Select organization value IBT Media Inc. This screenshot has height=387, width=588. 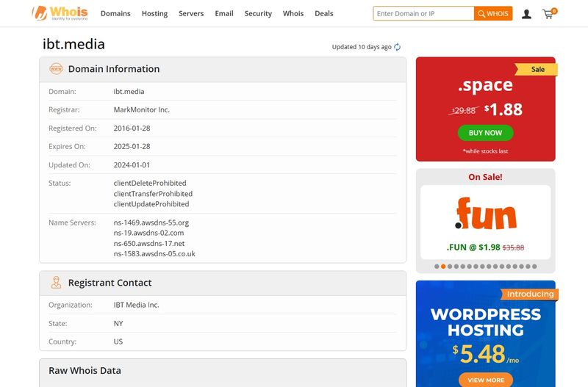pyautogui.click(x=137, y=305)
